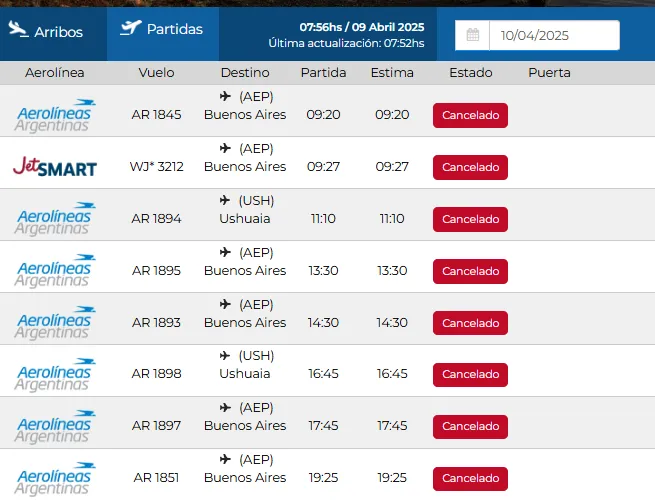Click Aerolíneas Argentinas logo for AR 1898
This screenshot has width=655, height=500.
56,374
